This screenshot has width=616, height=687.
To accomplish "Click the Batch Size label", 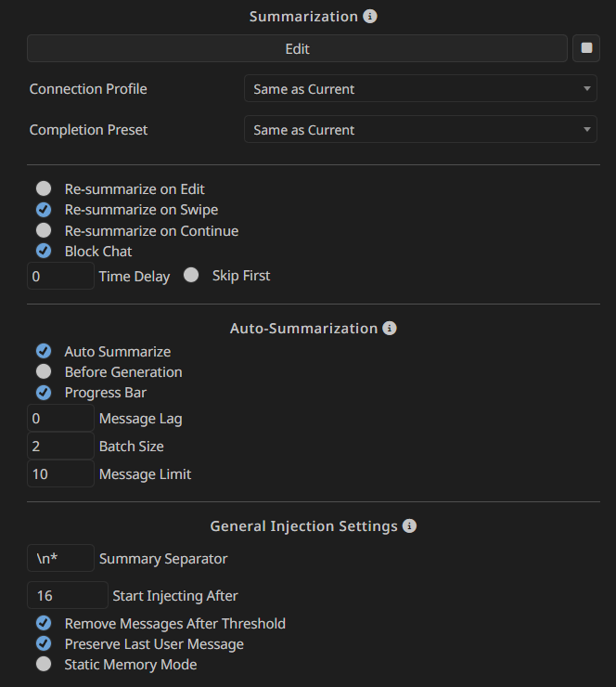I will (132, 446).
